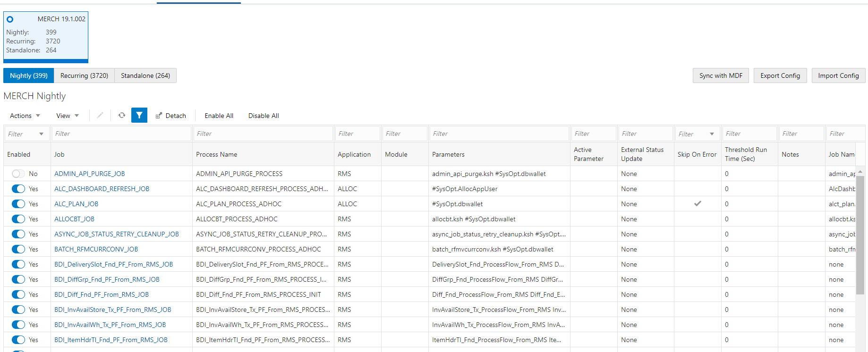868x352 pixels.
Task: Toggle the BATCH_RFMCURRCONV_JOB switch
Action: tap(18, 249)
